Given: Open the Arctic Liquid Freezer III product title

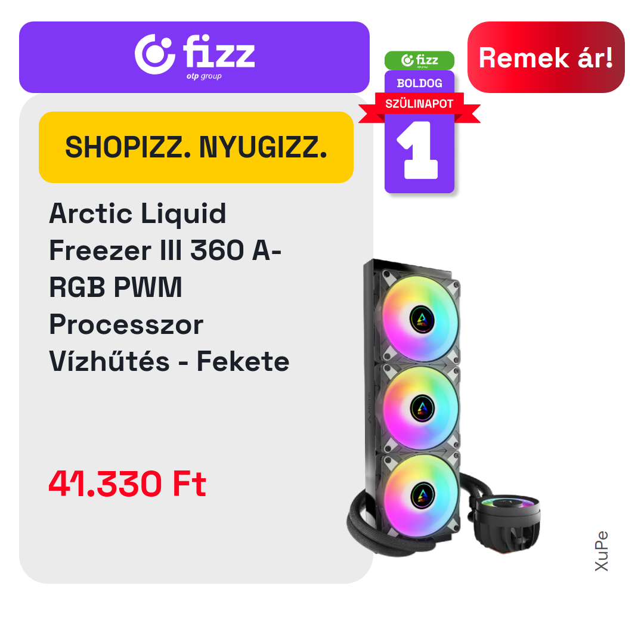Looking at the screenshot, I should pos(169,287).
